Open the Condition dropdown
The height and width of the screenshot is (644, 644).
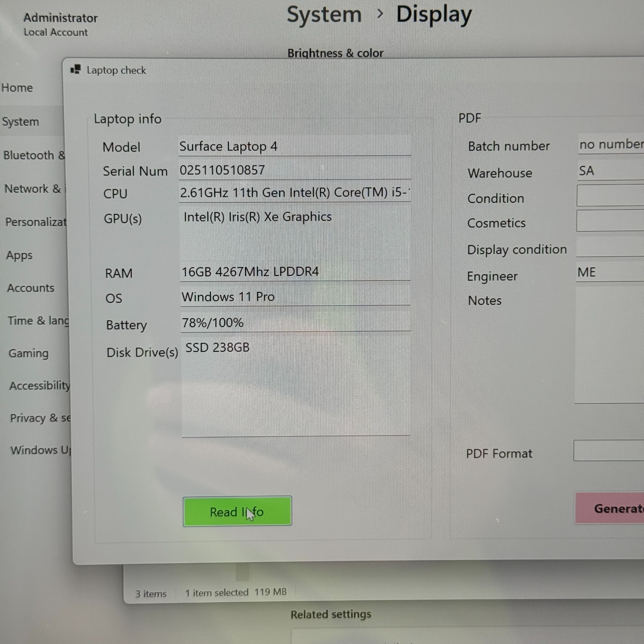pyautogui.click(x=610, y=196)
